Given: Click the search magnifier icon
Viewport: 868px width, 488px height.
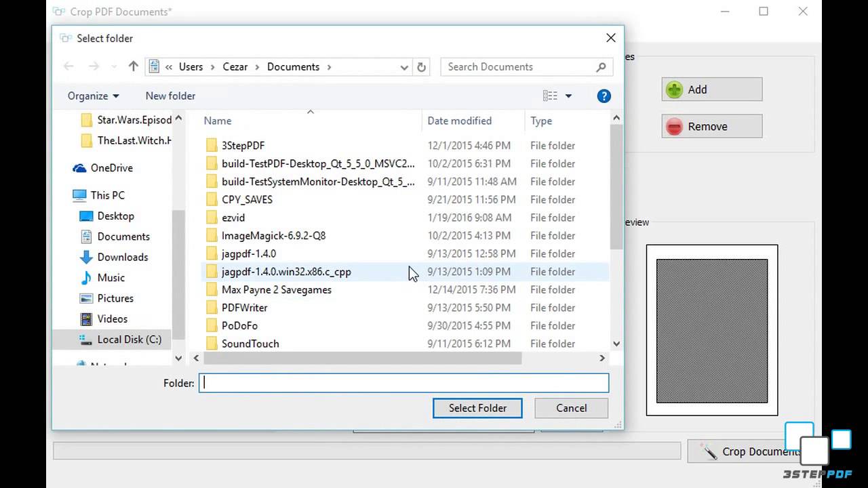Looking at the screenshot, I should (x=601, y=67).
